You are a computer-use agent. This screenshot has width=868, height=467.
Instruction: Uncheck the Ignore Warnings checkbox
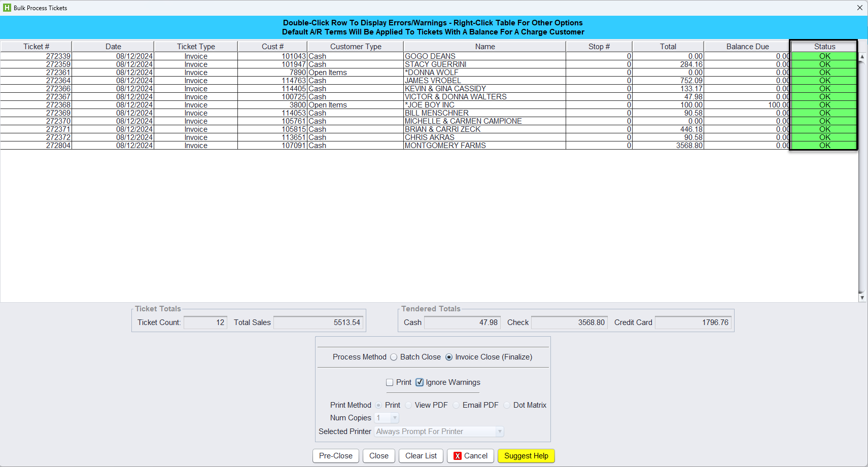tap(420, 382)
